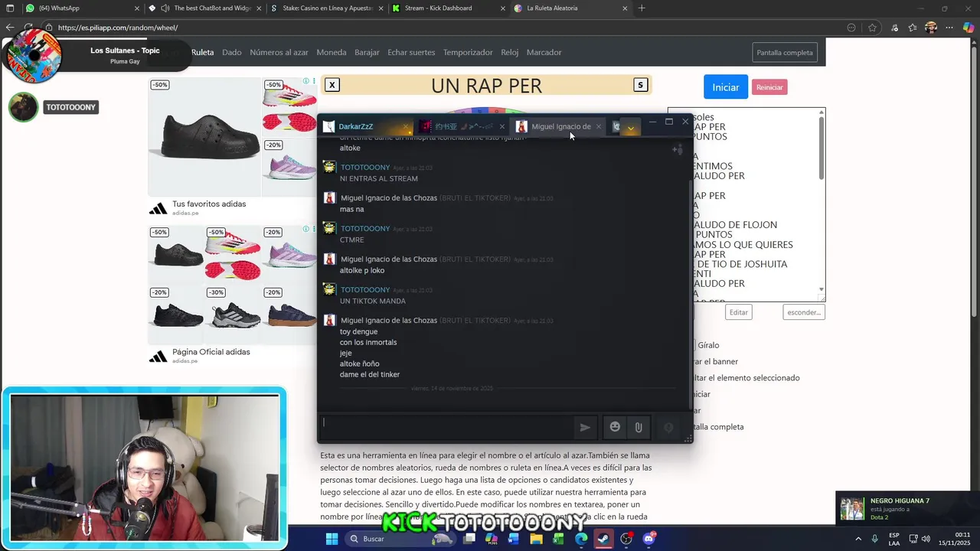This screenshot has width=980, height=551.
Task: Click the send message arrow in Steam chat
Action: pyautogui.click(x=585, y=427)
